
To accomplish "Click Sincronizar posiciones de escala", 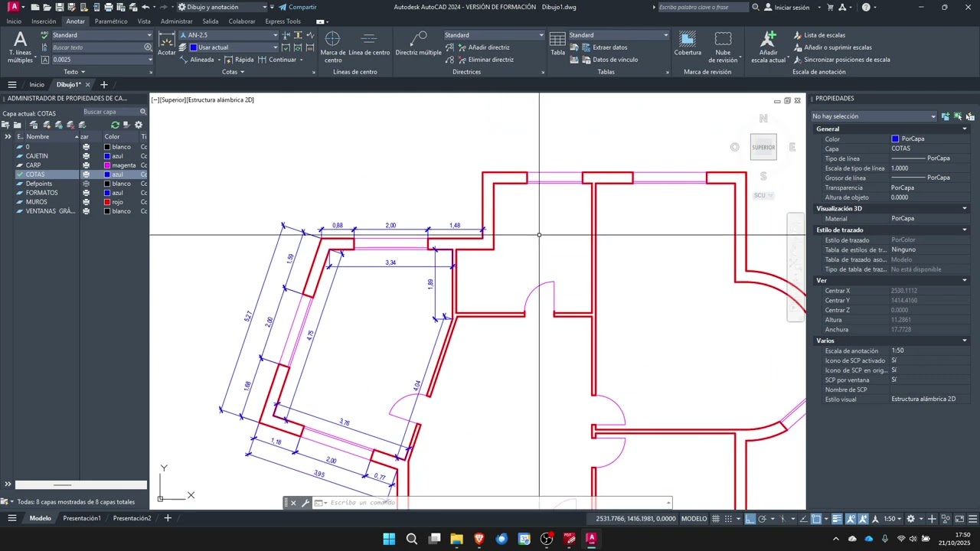I will pyautogui.click(x=841, y=60).
